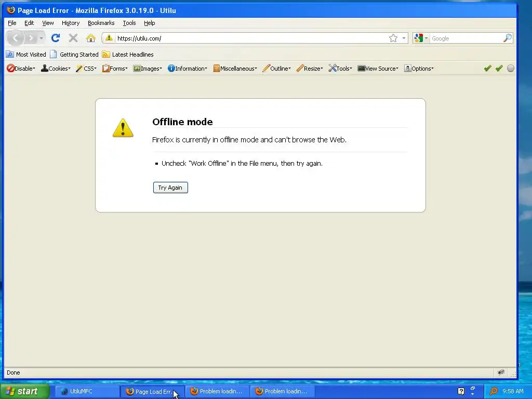The height and width of the screenshot is (399, 532).
Task: Focus the address bar with https://utilu.com/
Action: pos(251,38)
